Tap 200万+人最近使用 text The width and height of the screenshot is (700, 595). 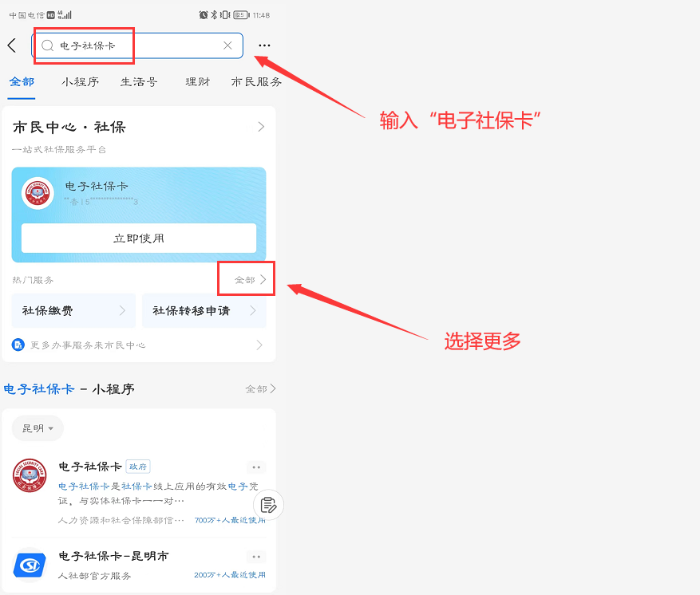230,574
